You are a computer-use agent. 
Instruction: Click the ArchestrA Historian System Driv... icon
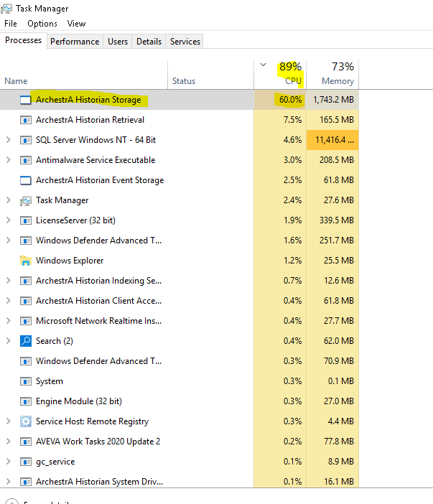25,482
